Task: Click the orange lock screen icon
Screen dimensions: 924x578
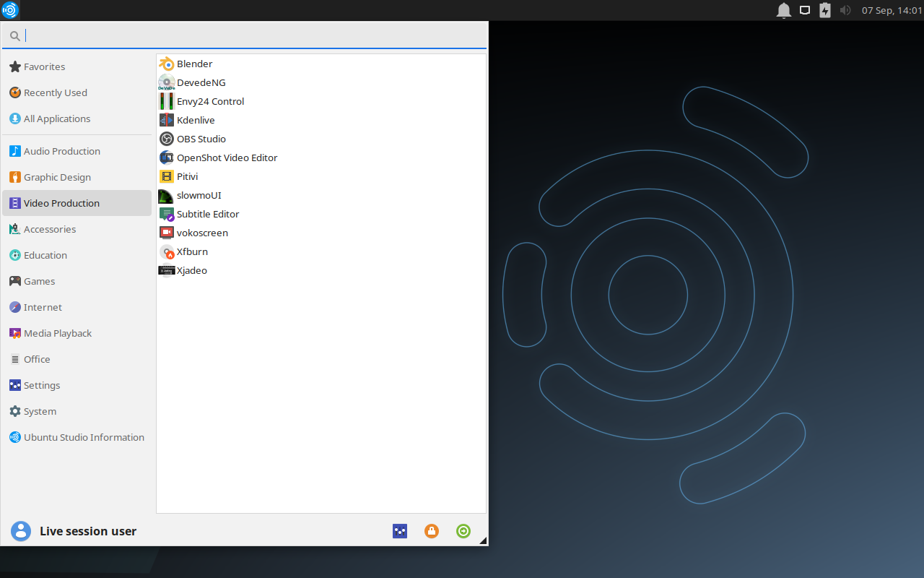Action: click(x=432, y=531)
